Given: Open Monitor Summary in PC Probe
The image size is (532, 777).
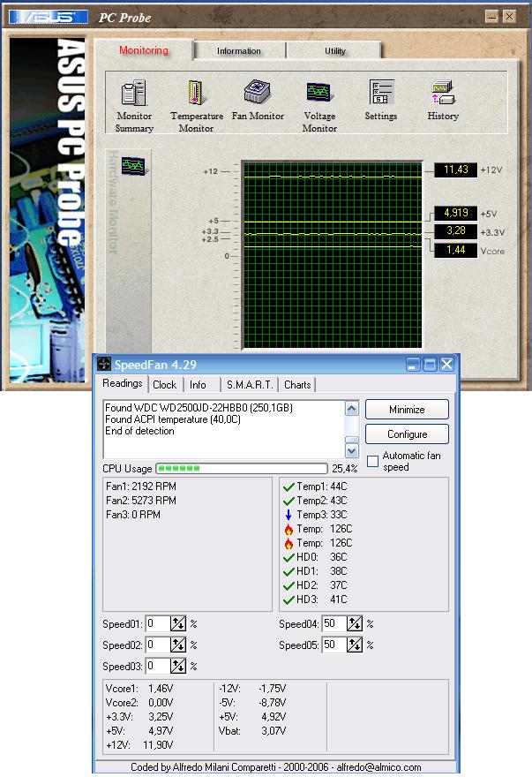Looking at the screenshot, I should [134, 94].
